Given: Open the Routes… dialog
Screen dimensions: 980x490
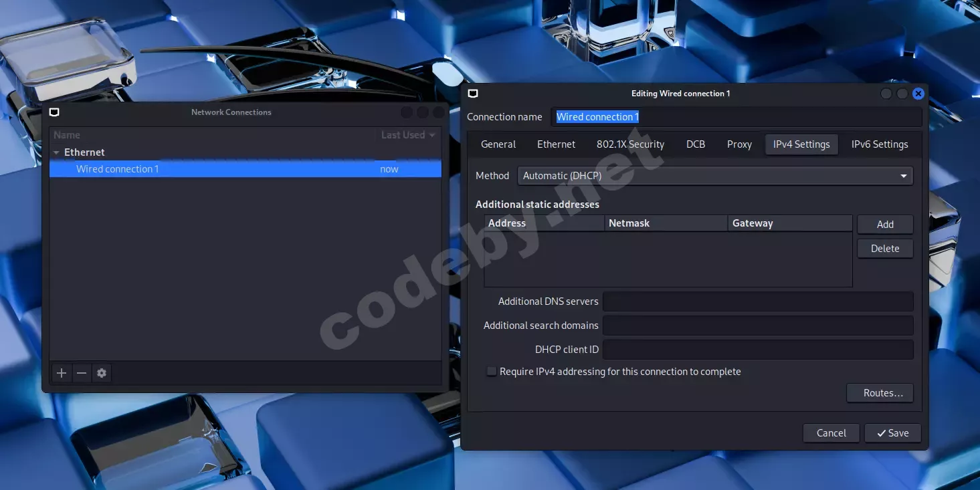Looking at the screenshot, I should pos(880,393).
